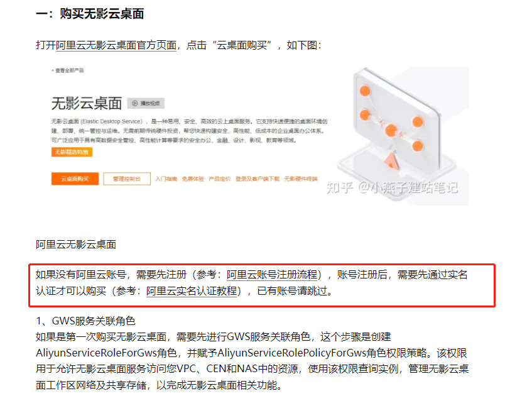Screen dimensions: 532x408
Task: Select the 免费体验 link
Action: click(193, 179)
